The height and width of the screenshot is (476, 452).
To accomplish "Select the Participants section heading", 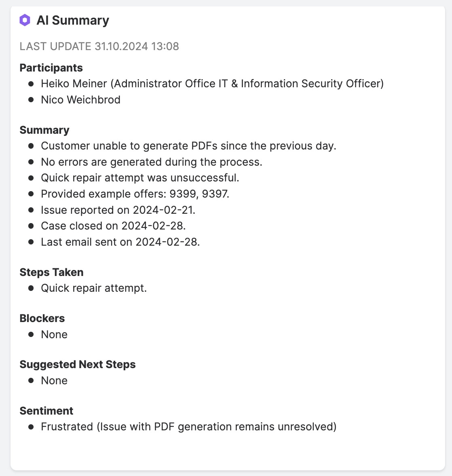I will (x=51, y=68).
